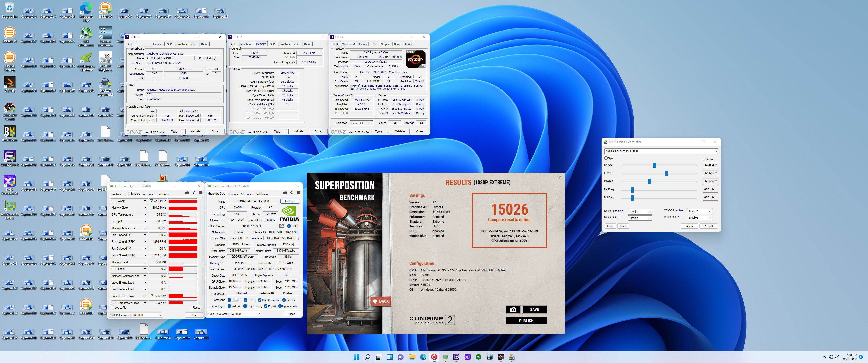Click the NVVDD 1.15625 V value field
Screen dimensions: 868x363
click(x=710, y=165)
